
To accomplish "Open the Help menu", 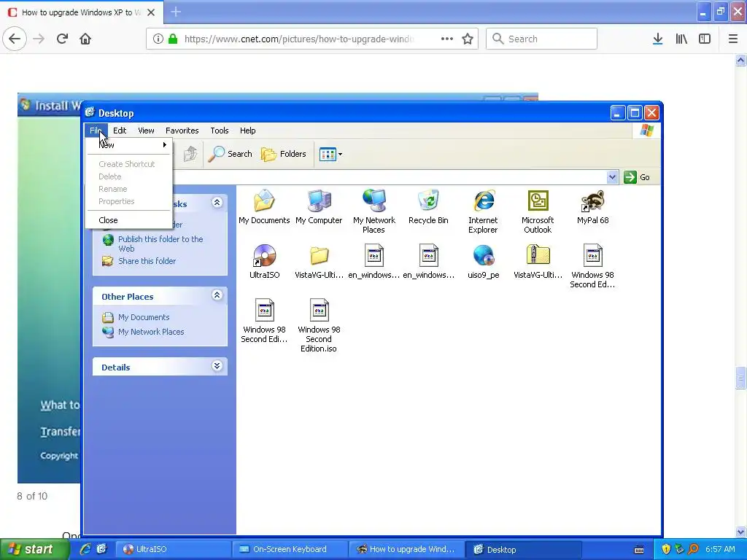I will pos(247,131).
